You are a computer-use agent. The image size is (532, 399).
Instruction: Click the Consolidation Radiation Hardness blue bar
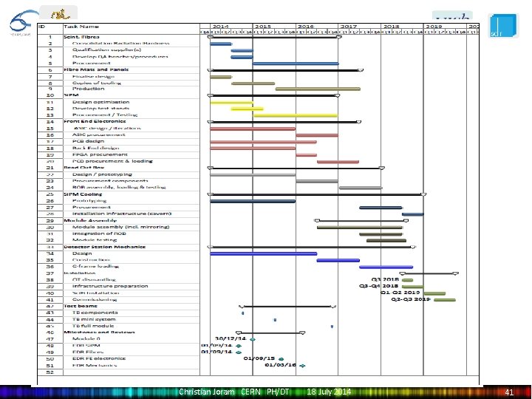coord(220,44)
